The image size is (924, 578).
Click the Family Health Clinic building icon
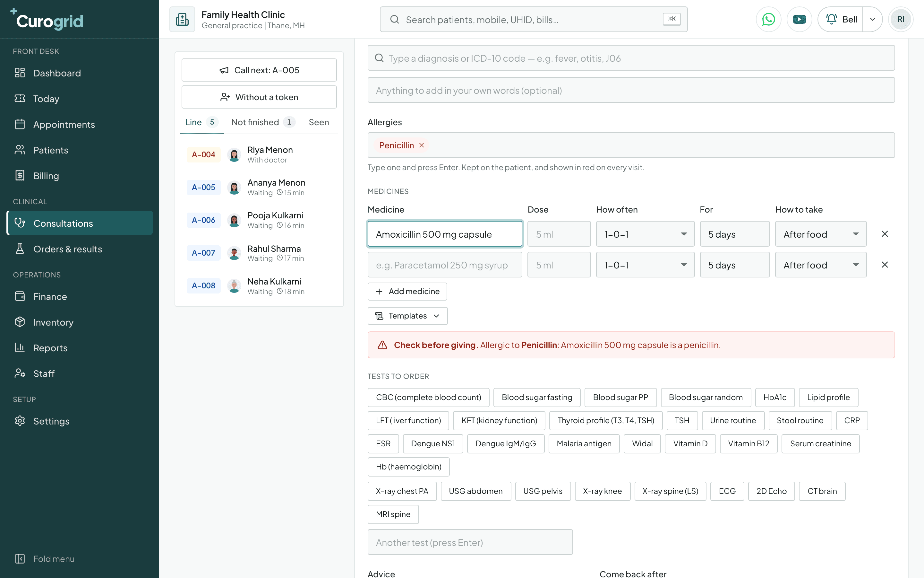(x=182, y=19)
